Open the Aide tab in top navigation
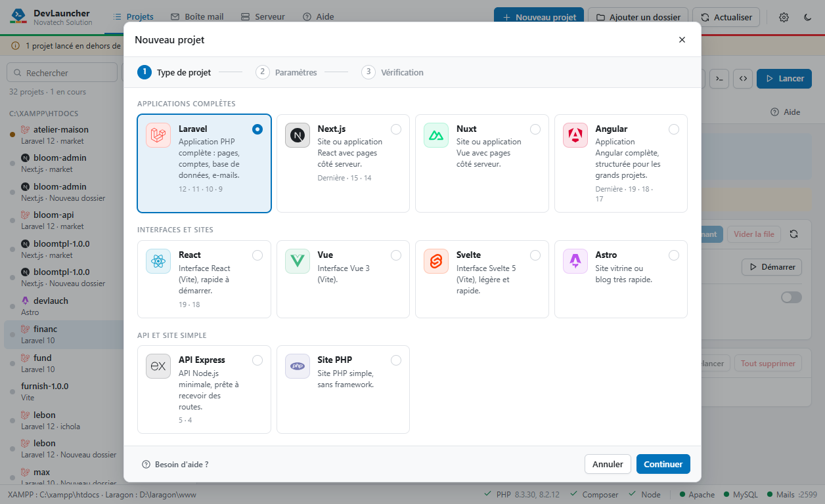The width and height of the screenshot is (825, 504). pos(319,17)
